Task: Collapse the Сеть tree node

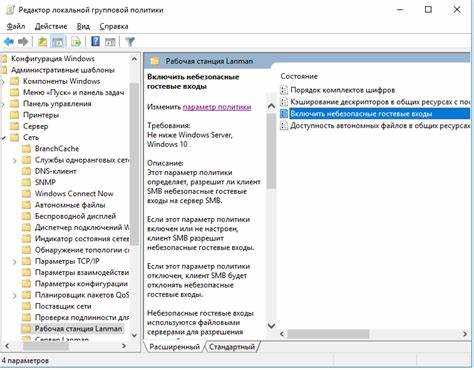Action: point(3,138)
